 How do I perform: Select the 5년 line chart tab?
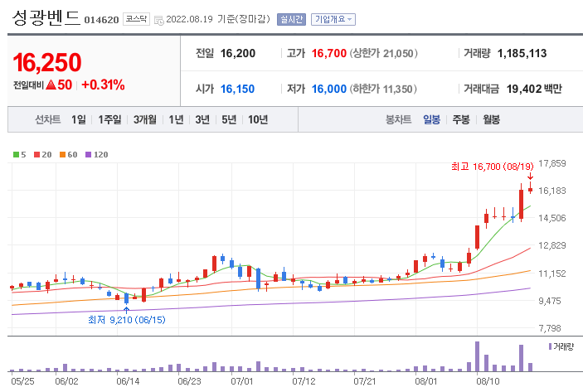point(229,119)
